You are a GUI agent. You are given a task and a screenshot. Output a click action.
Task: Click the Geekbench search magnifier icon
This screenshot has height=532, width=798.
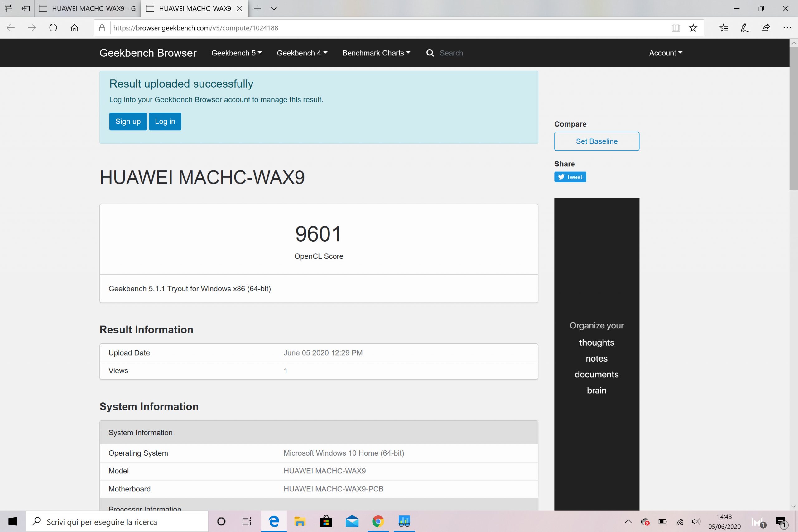click(x=430, y=53)
